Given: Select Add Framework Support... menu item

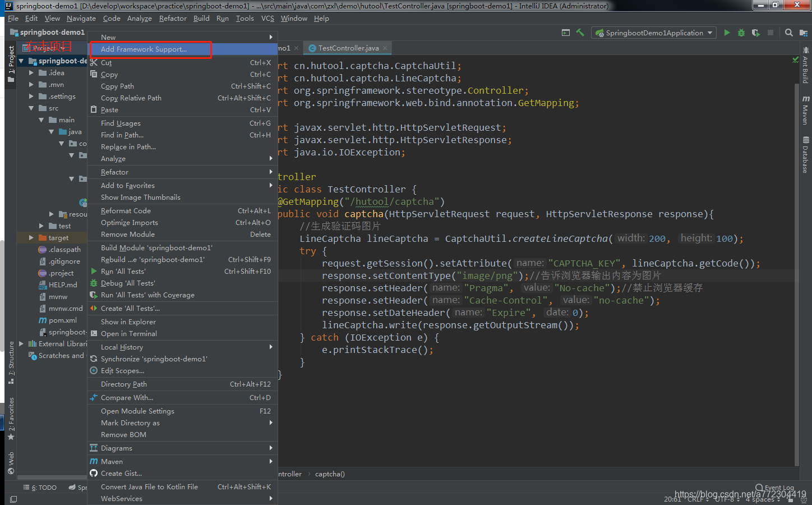Looking at the screenshot, I should point(182,49).
